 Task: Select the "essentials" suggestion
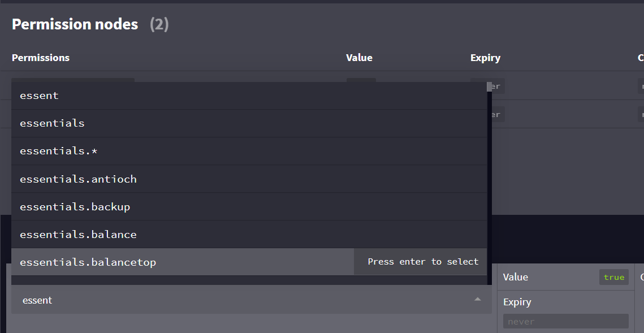pyautogui.click(x=52, y=123)
